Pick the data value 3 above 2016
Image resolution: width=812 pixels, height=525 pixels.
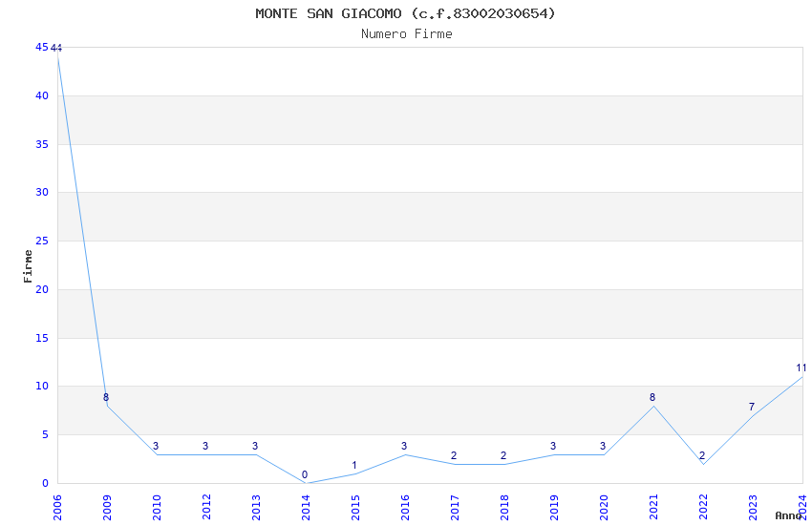[x=404, y=447]
